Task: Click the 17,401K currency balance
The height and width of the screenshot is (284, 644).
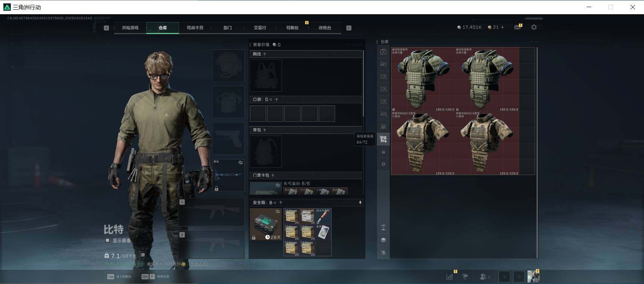Action: click(x=469, y=27)
